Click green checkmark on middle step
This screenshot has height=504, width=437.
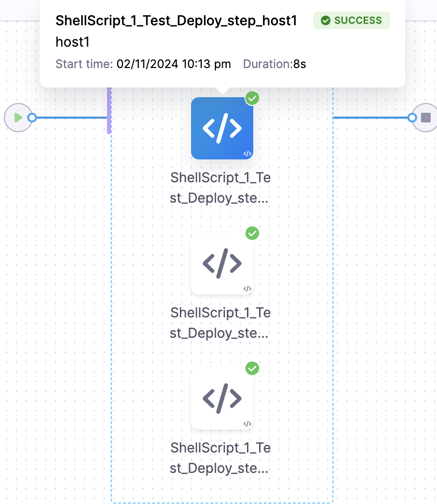coord(252,234)
